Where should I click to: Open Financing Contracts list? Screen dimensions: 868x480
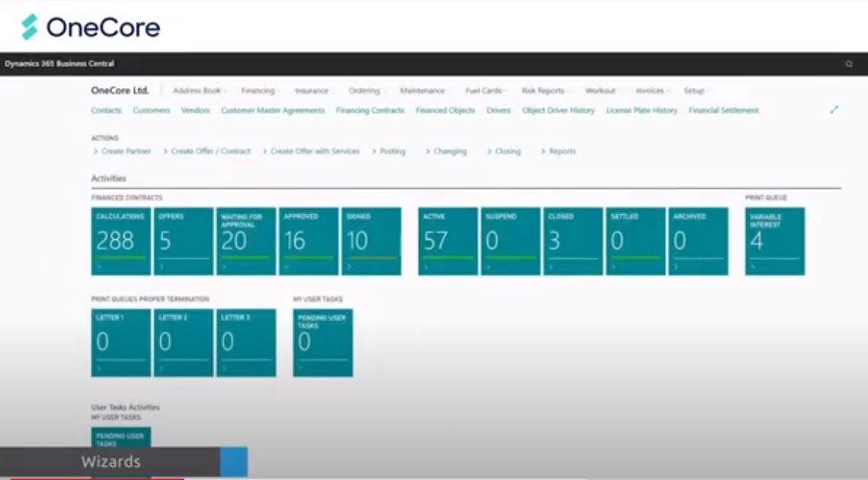(370, 110)
